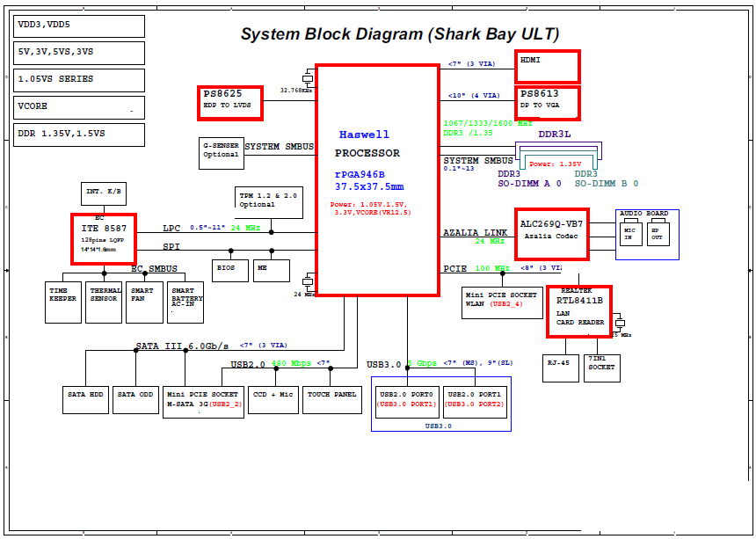Click the RJ-45 block
756x539 pixels.
[561, 368]
